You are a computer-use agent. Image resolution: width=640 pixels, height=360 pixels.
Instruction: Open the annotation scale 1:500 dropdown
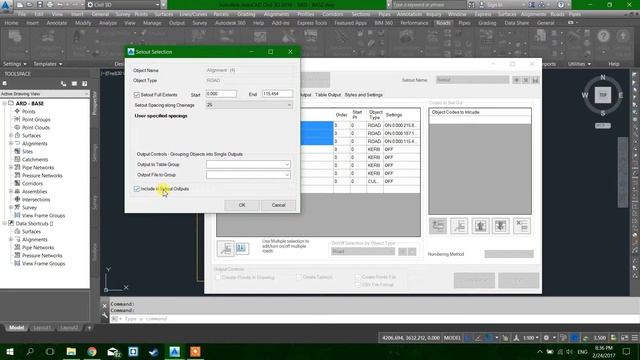(531, 338)
